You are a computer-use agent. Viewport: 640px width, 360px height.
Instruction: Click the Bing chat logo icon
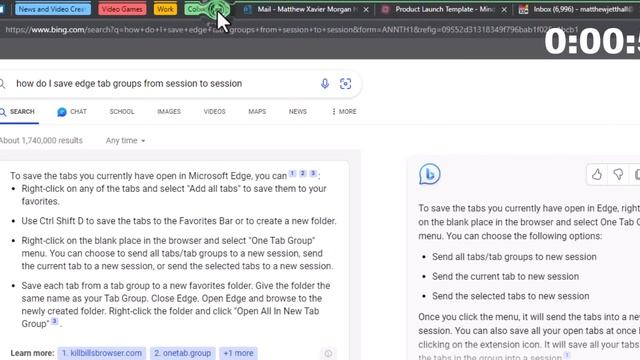429,174
